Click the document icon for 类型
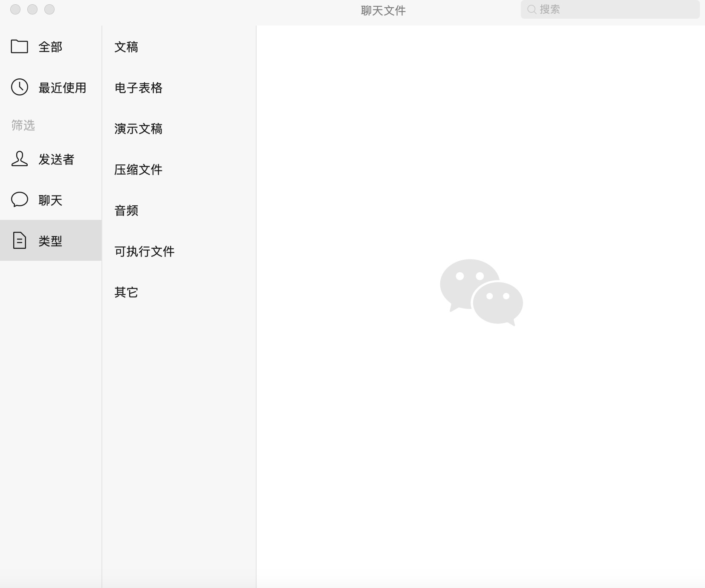The width and height of the screenshot is (705, 588). (20, 240)
